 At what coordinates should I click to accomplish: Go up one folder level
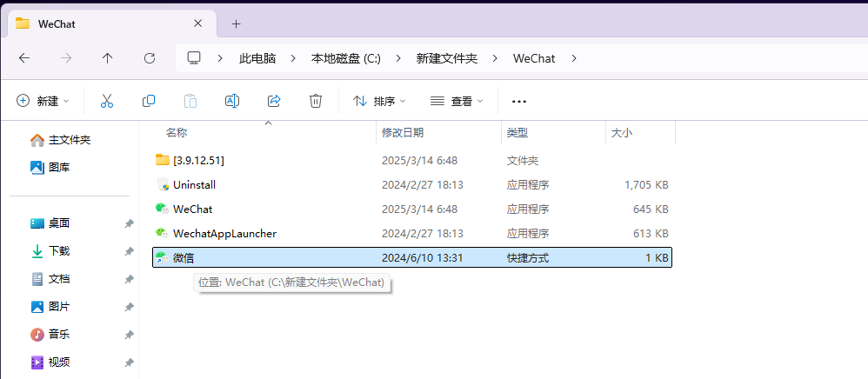pos(107,58)
